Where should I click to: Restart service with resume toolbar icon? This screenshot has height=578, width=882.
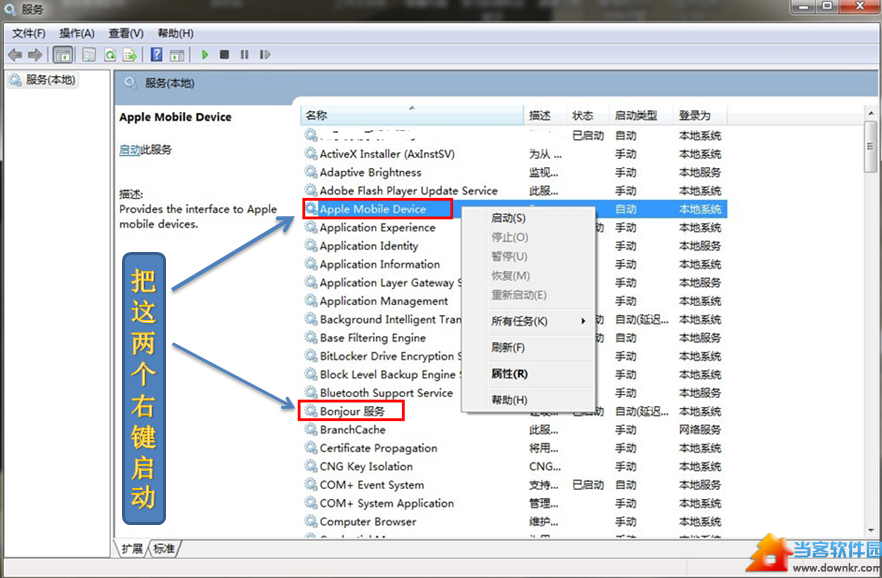point(265,55)
